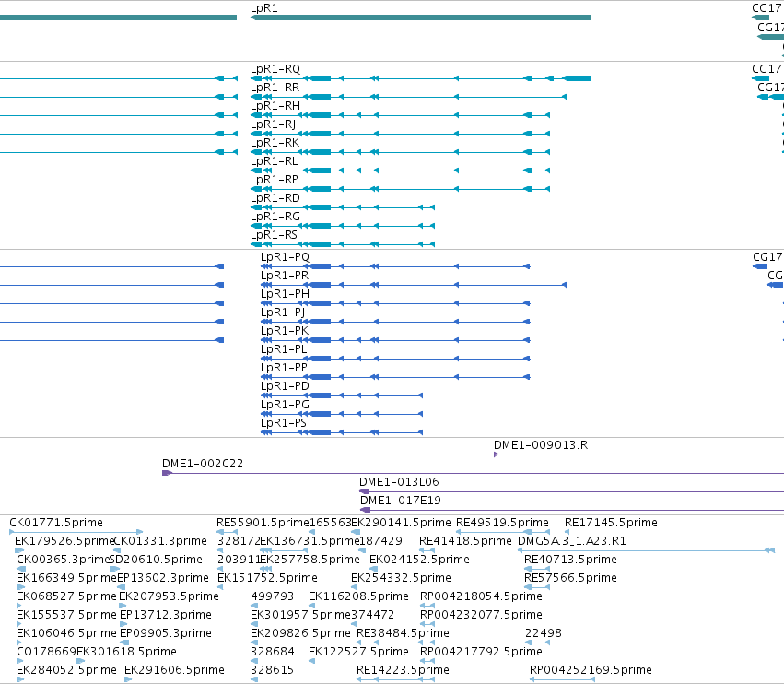Select protein LpR1-PQ label
The height and width of the screenshot is (684, 784).
285,257
